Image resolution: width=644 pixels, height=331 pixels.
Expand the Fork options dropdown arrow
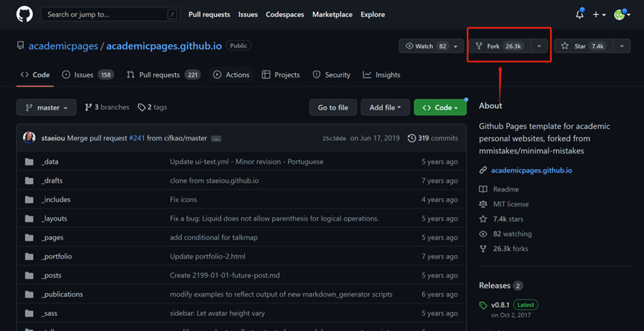click(539, 46)
